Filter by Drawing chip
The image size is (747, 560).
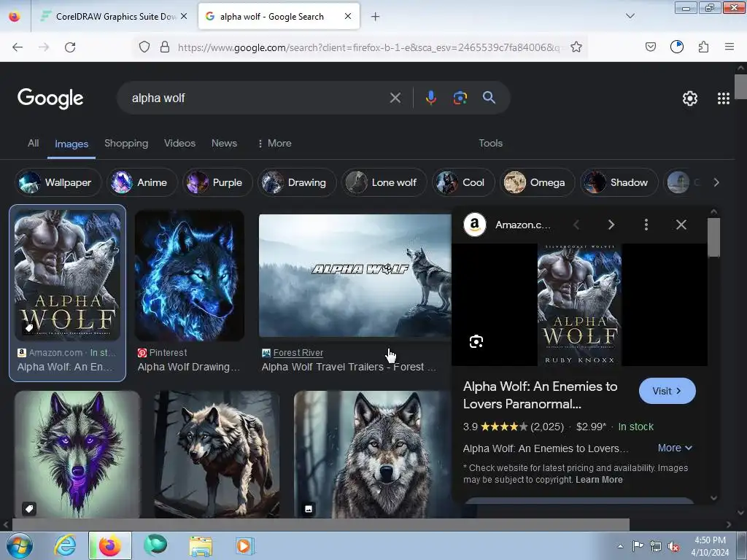pos(297,182)
